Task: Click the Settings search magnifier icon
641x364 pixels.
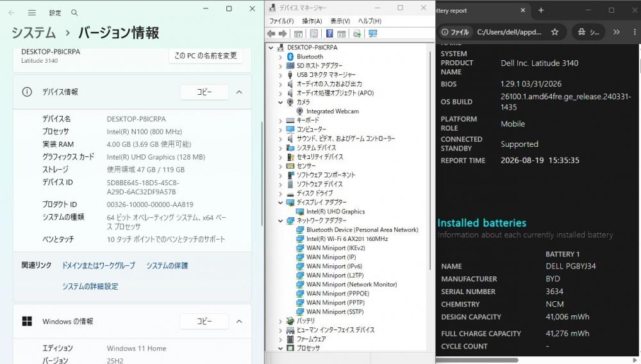Action: [x=74, y=13]
